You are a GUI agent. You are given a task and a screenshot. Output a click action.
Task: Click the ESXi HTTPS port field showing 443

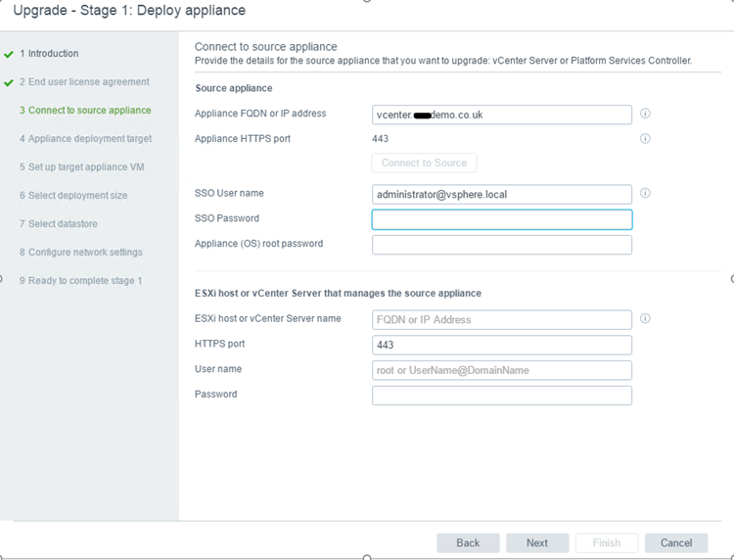point(502,345)
